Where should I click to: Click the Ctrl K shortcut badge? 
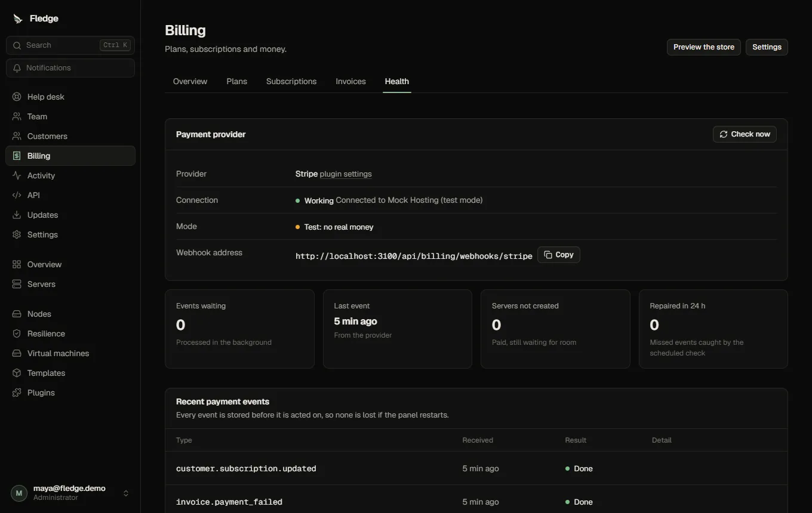pos(115,45)
